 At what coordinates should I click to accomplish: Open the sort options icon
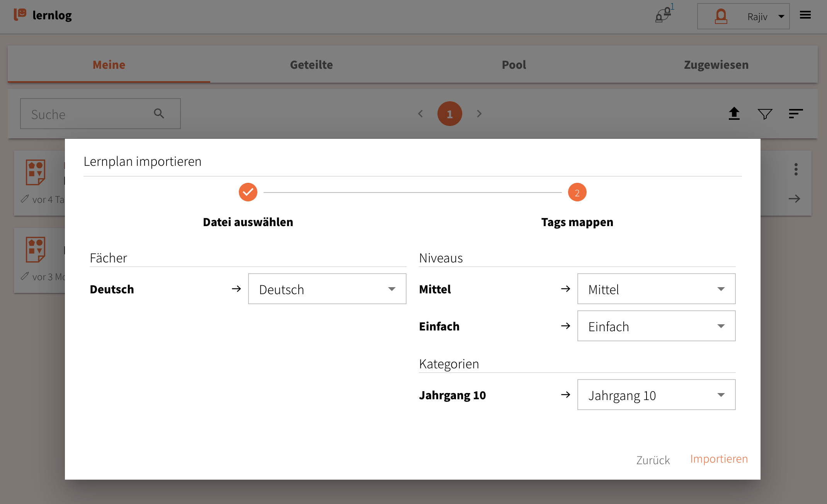[x=796, y=114]
